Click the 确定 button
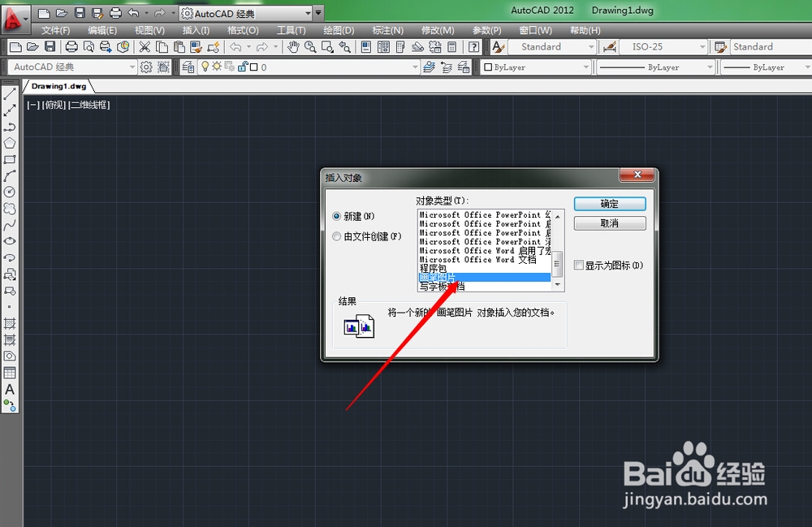This screenshot has width=812, height=527. tap(610, 204)
